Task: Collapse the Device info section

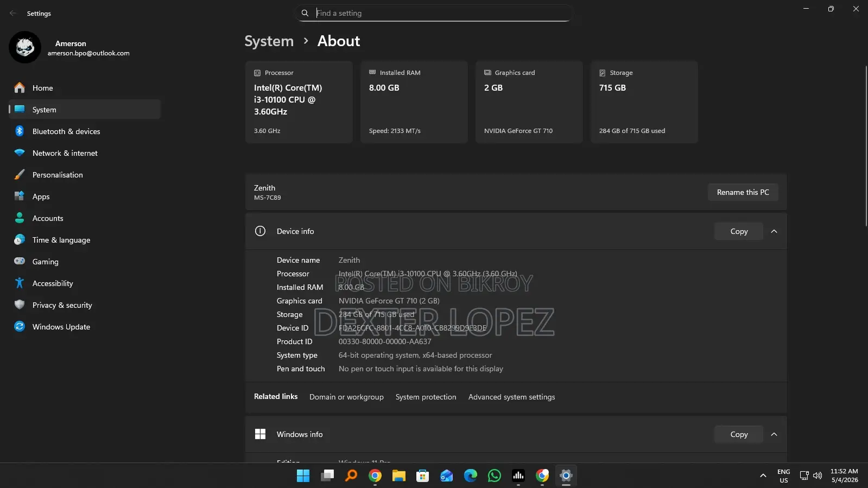Action: tap(774, 231)
